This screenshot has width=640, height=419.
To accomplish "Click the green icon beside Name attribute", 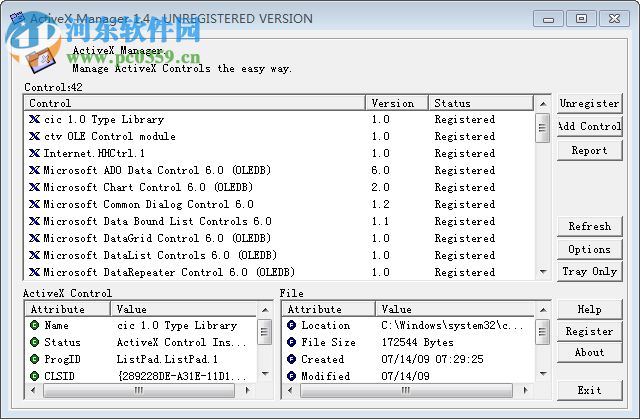I will (x=35, y=325).
